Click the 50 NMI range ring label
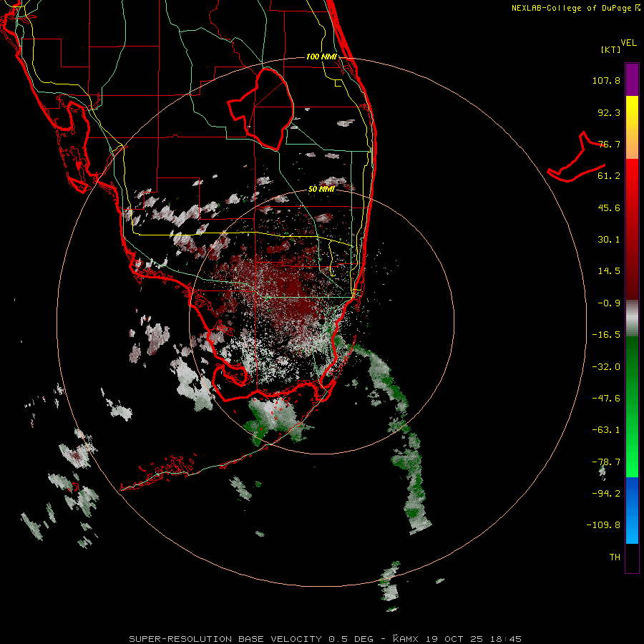 pyautogui.click(x=321, y=190)
